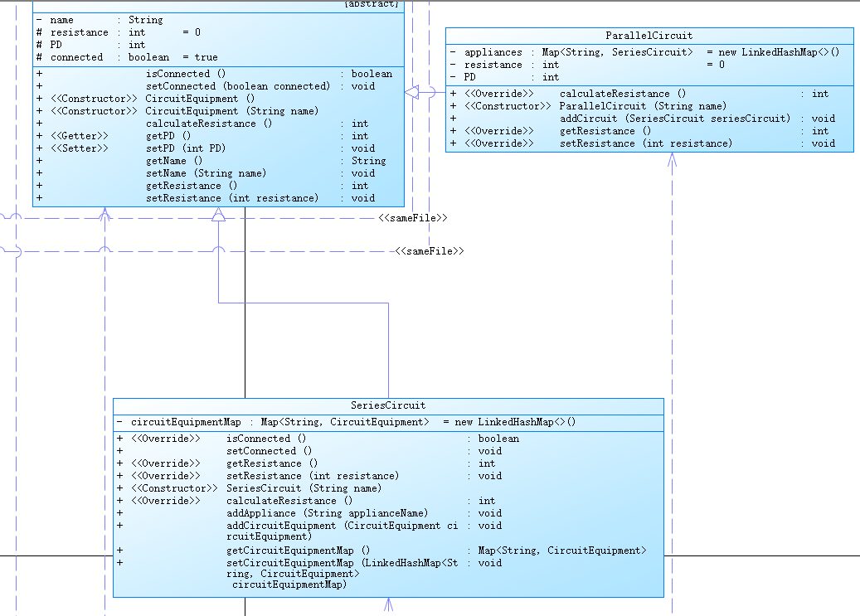Select ParallelCircuit's getResistance () override
The image size is (860, 616).
(639, 131)
